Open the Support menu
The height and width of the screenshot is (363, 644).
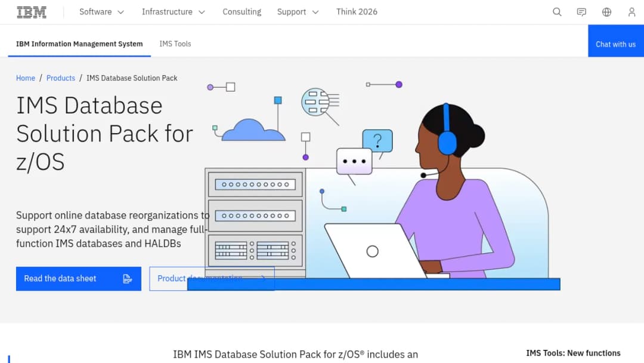pos(298,12)
